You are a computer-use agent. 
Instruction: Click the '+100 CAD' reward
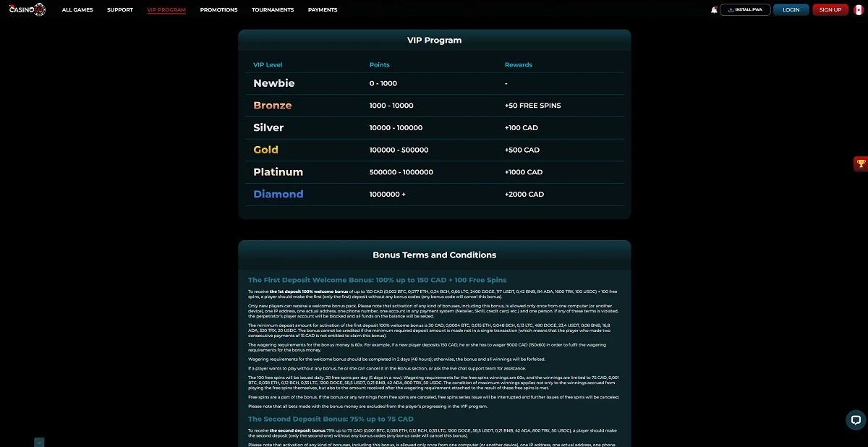(x=522, y=128)
